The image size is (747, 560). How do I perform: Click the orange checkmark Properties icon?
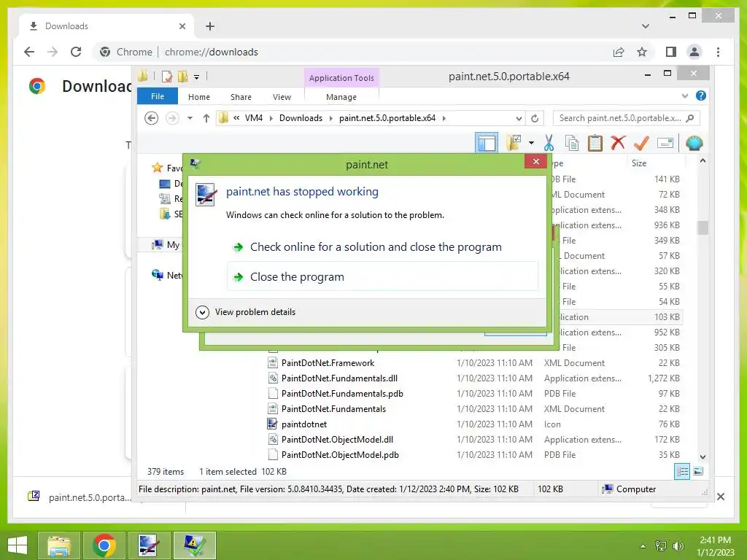[x=641, y=142]
